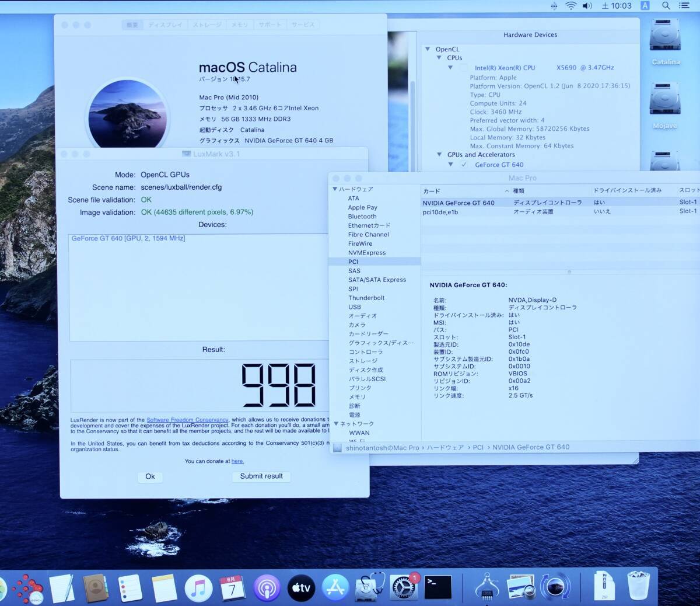Select Thunderbolt in hardware sidebar
Screen dimensions: 700x606
[366, 298]
